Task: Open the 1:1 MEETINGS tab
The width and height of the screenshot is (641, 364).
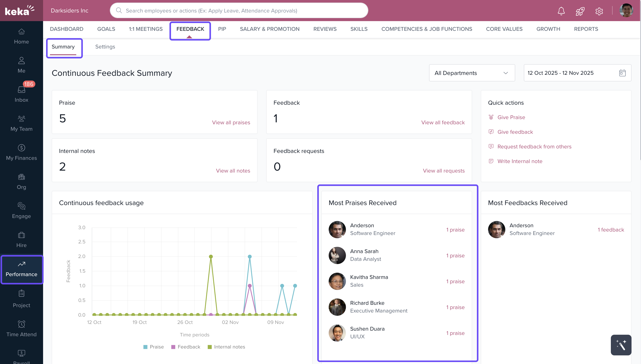Action: coord(146,29)
